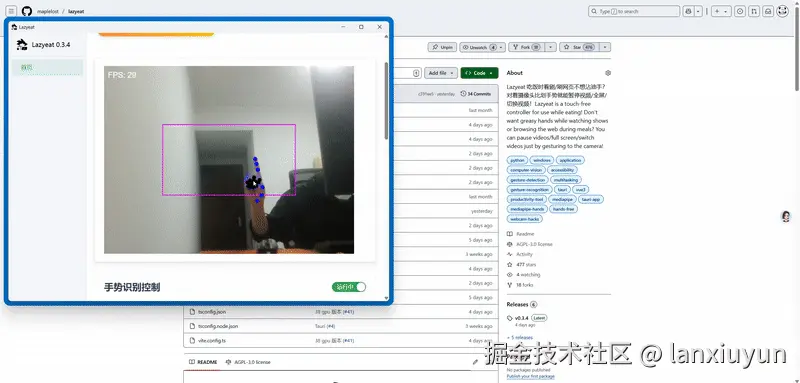Click the webcam preview in Lazyeat window
800x383 pixels.
229,160
